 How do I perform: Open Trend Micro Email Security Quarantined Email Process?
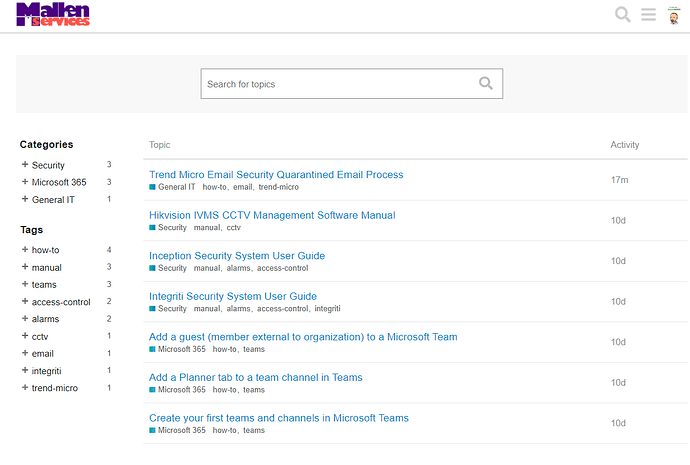[276, 175]
